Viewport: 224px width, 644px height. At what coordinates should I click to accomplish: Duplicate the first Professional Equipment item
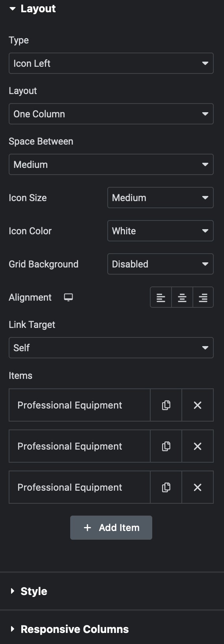point(166,405)
